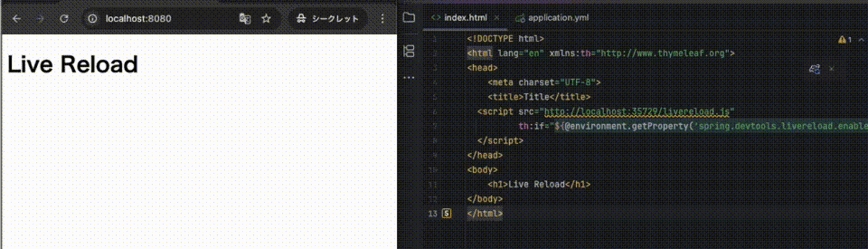Viewport: 868px width, 249px height.
Task: Go forward in the Chrome browser
Action: 40,19
